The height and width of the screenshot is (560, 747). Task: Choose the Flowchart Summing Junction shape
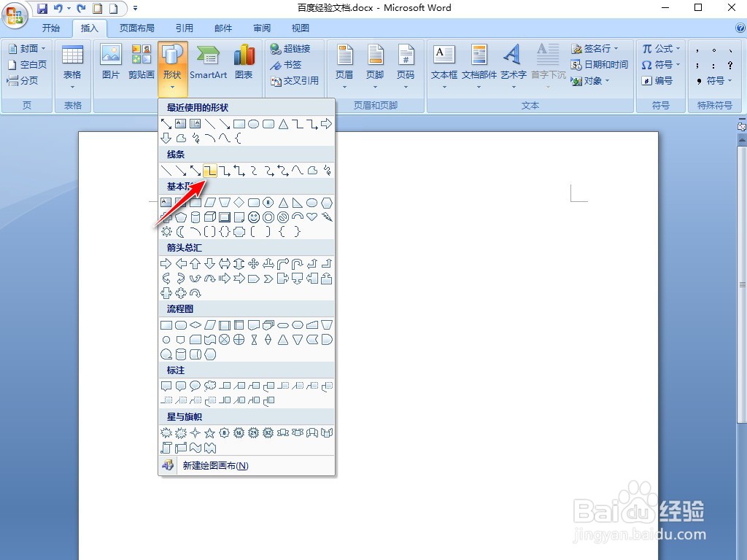(225, 340)
